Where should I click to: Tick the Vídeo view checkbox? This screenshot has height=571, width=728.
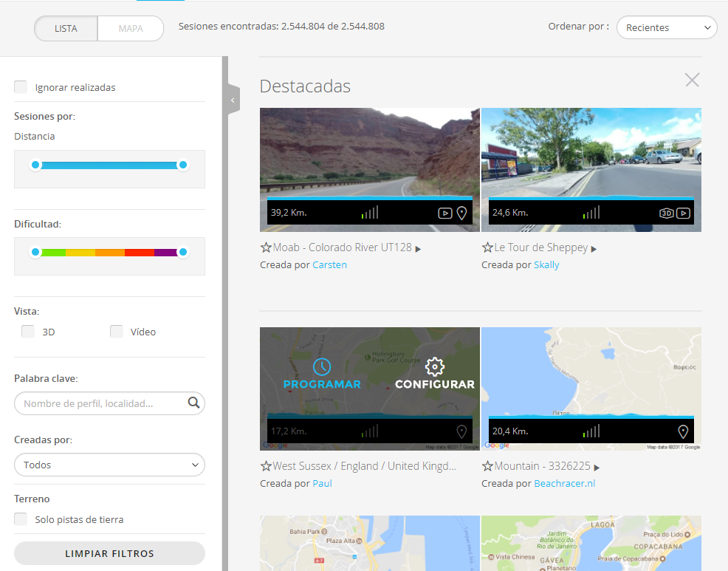117,332
